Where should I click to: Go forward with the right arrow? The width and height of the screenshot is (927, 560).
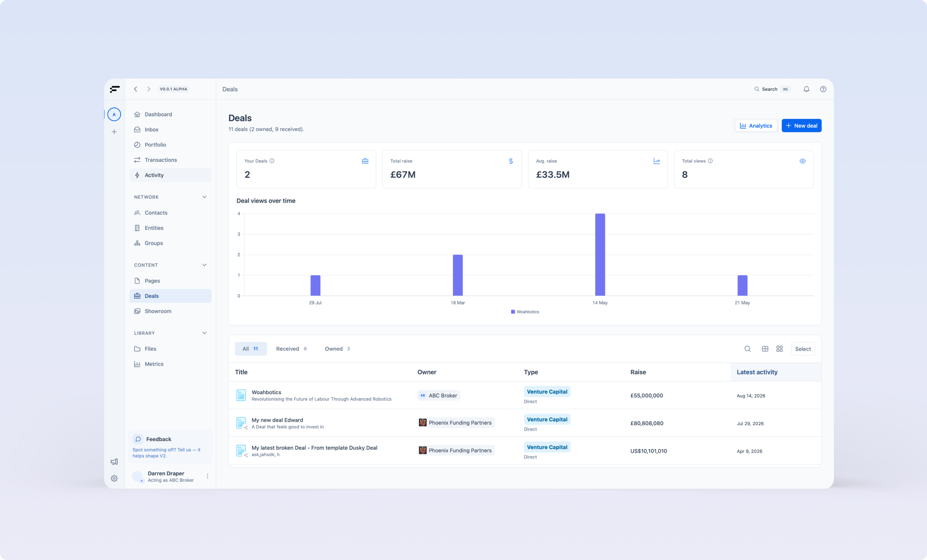pyautogui.click(x=149, y=89)
